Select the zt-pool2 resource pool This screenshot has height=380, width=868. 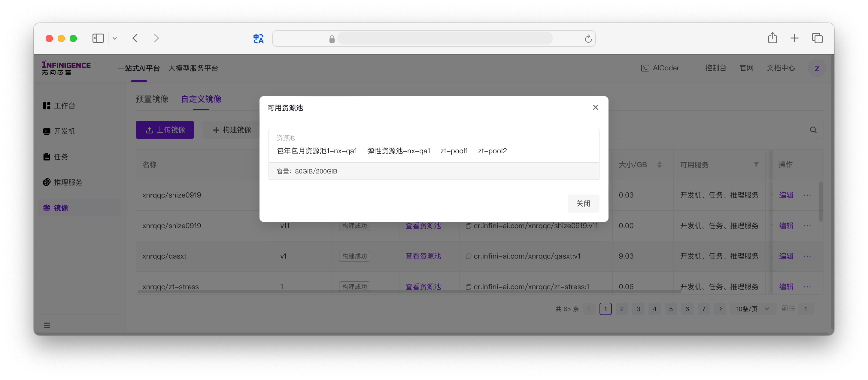(492, 151)
